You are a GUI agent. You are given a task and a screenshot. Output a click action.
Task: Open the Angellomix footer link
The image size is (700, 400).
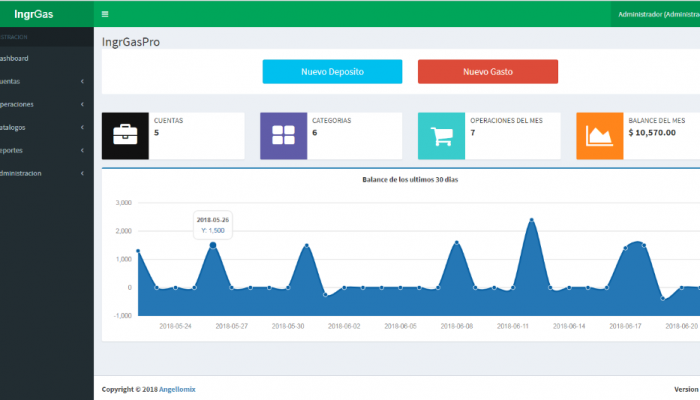pos(177,389)
